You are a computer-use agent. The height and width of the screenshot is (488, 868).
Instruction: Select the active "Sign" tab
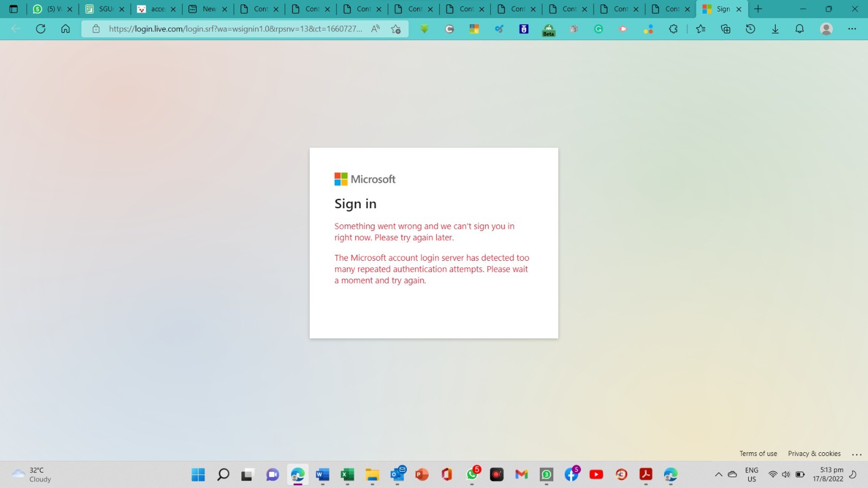tap(723, 9)
